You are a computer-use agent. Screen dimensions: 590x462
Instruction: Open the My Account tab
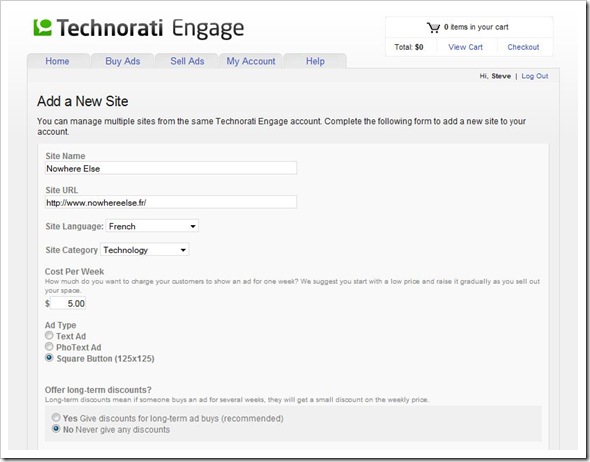point(251,61)
